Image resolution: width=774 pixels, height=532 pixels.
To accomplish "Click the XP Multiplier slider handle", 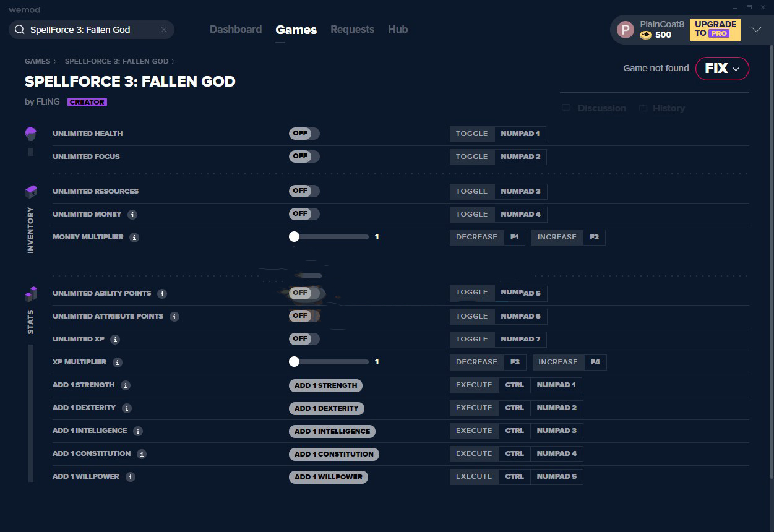I will point(294,362).
